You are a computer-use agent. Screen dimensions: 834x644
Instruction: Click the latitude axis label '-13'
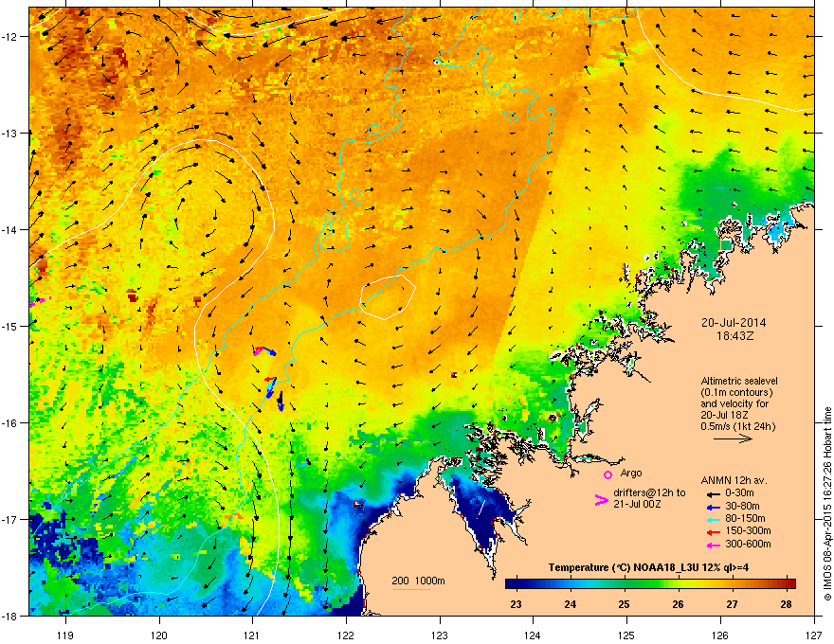(x=9, y=133)
